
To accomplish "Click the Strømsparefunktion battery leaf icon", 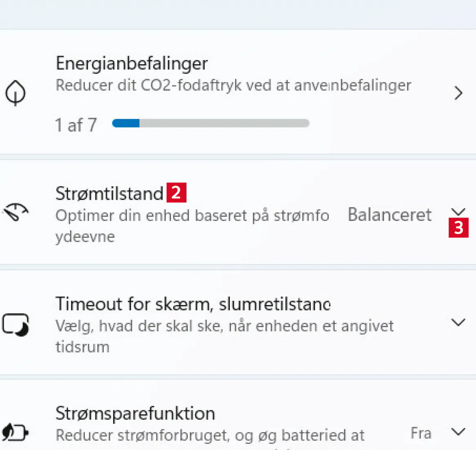I will pyautogui.click(x=15, y=432).
